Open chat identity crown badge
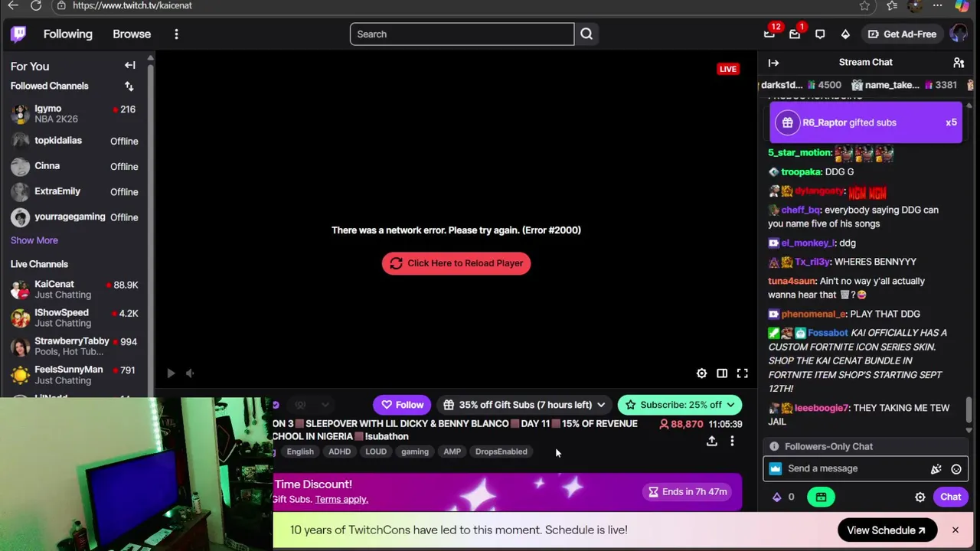Screen dimensions: 980x551 click(x=776, y=468)
